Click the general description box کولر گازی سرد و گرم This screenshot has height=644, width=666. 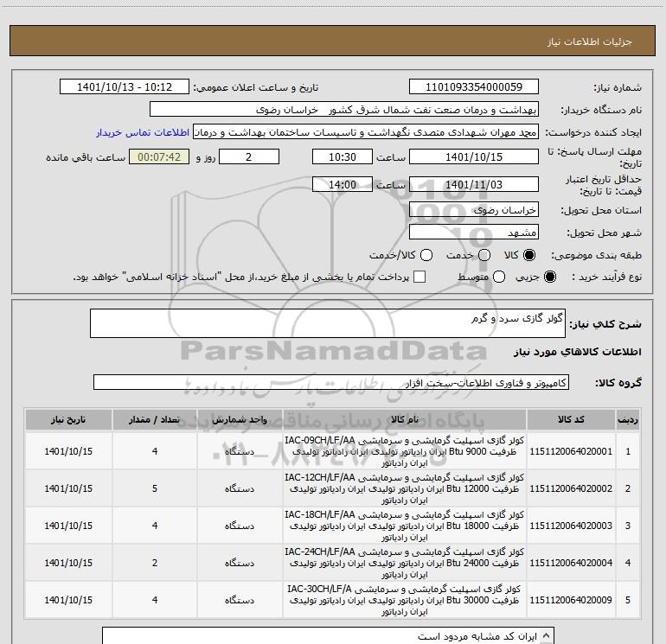[x=328, y=323]
